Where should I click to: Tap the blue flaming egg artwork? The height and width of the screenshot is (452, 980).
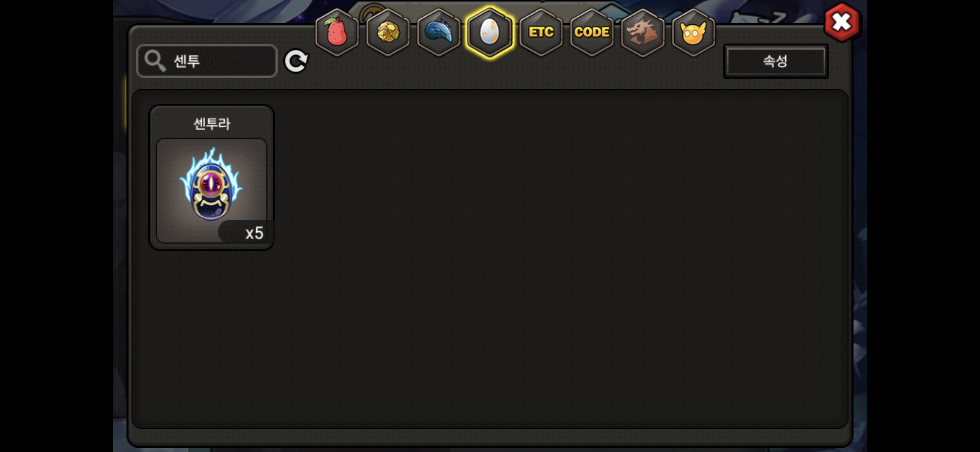(211, 183)
